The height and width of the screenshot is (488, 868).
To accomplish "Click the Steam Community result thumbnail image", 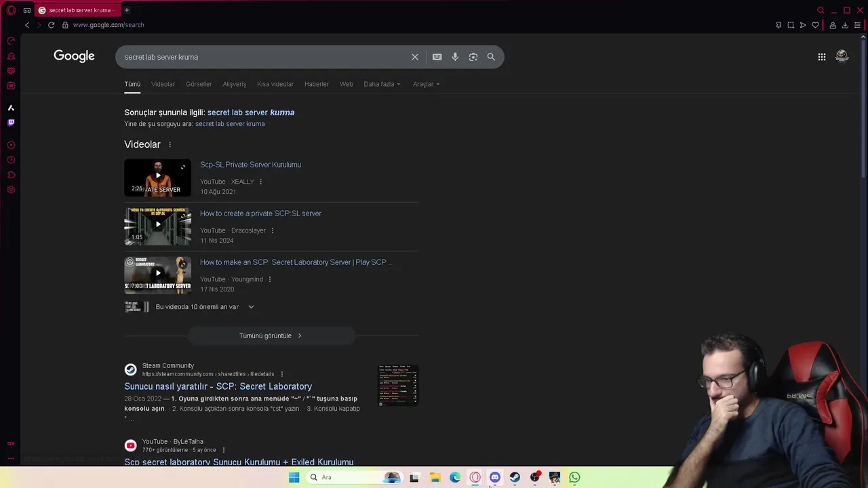I will 398,385.
